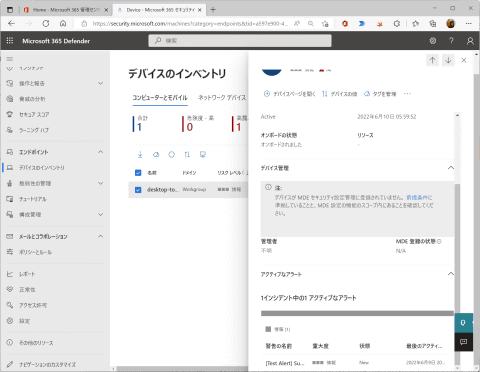Click the 危険度 - 高 count card

(198, 123)
